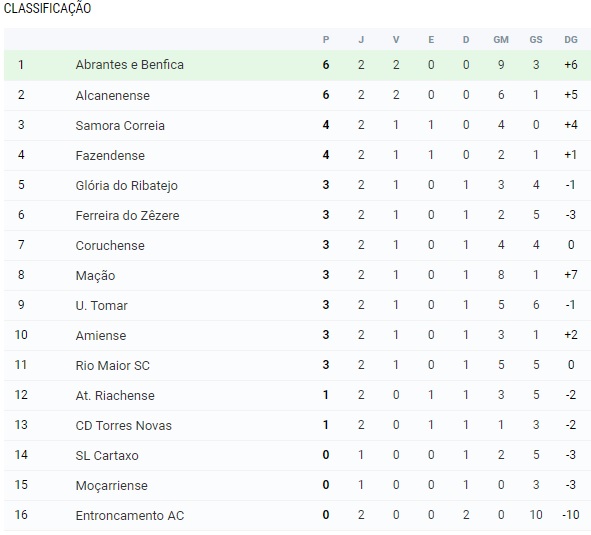Viewport: 591px width, 535px height.
Task: Open Glória do Ribatejo team page
Action: 126,185
